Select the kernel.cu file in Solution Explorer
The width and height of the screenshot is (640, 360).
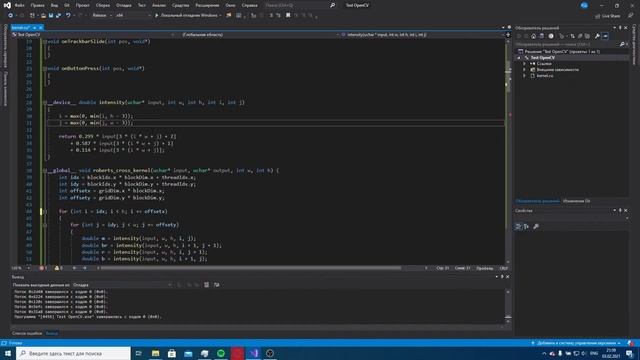[x=544, y=76]
